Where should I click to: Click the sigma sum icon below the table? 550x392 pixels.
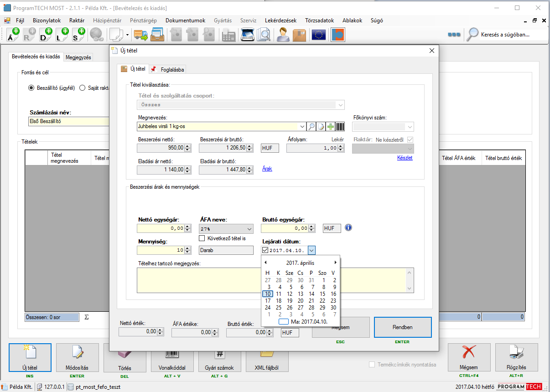point(87,317)
